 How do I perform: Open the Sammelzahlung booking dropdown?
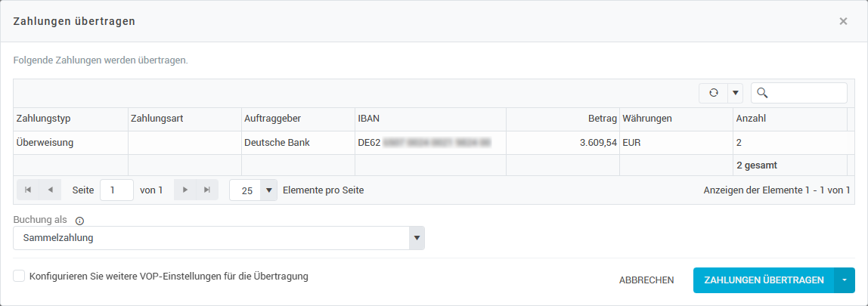(415, 238)
